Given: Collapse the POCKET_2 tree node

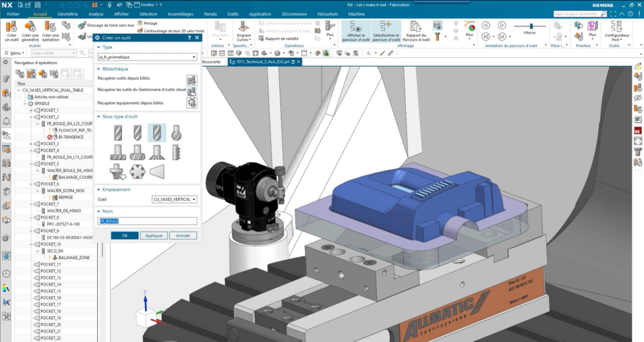Looking at the screenshot, I should tap(31, 117).
